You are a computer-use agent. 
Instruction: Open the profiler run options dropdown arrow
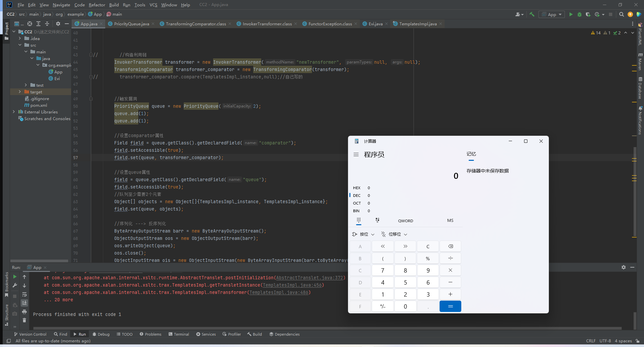[603, 14]
